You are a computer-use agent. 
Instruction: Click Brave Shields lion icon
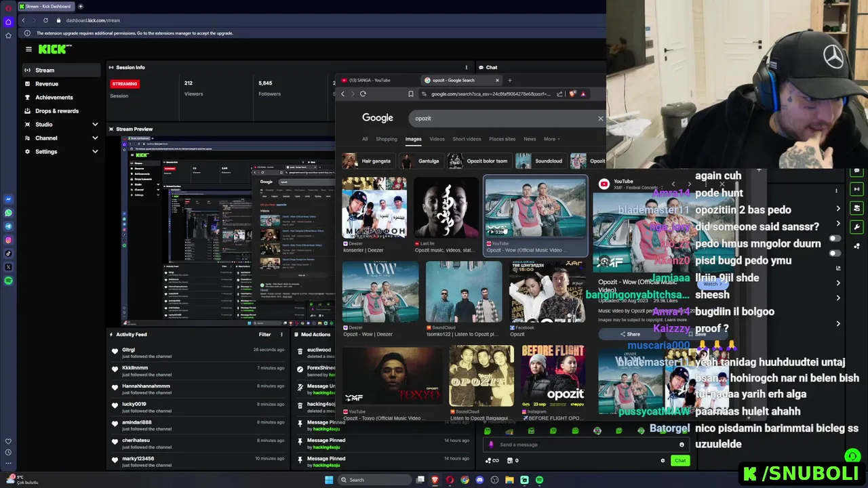[572, 94]
